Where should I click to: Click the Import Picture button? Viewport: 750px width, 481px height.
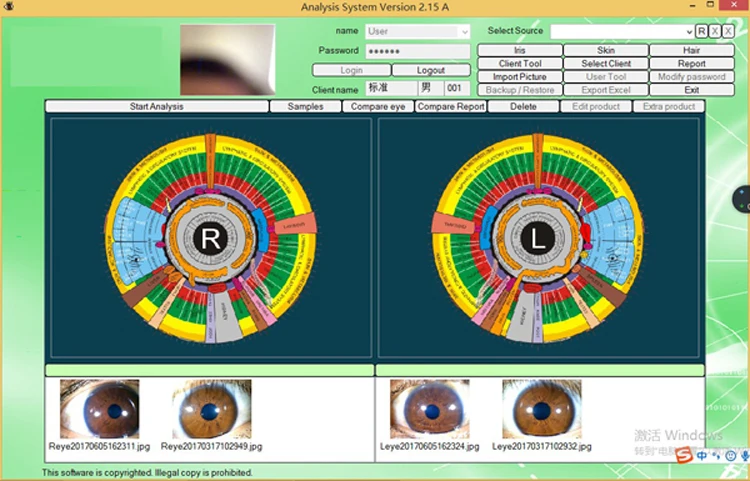tap(519, 77)
